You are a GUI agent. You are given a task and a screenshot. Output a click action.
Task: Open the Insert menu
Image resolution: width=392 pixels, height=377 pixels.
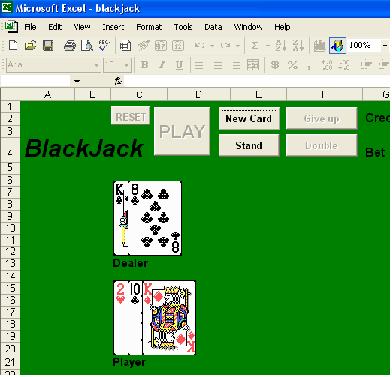(x=113, y=27)
